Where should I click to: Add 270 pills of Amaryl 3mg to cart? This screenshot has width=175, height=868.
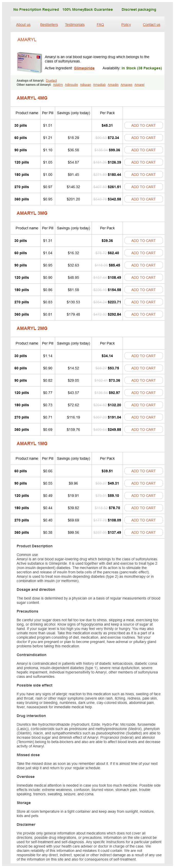(143, 302)
